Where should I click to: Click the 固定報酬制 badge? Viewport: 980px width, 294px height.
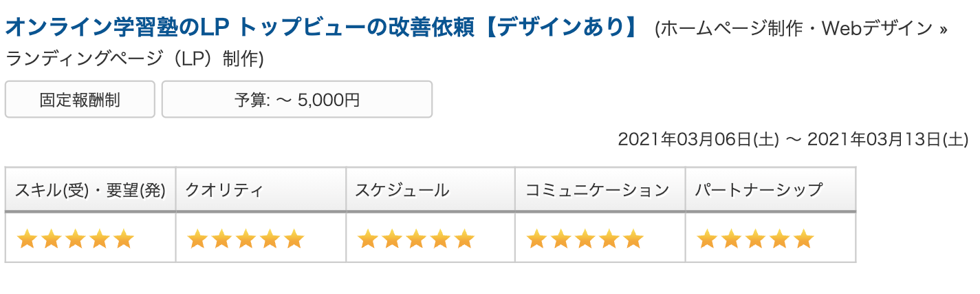[x=80, y=100]
